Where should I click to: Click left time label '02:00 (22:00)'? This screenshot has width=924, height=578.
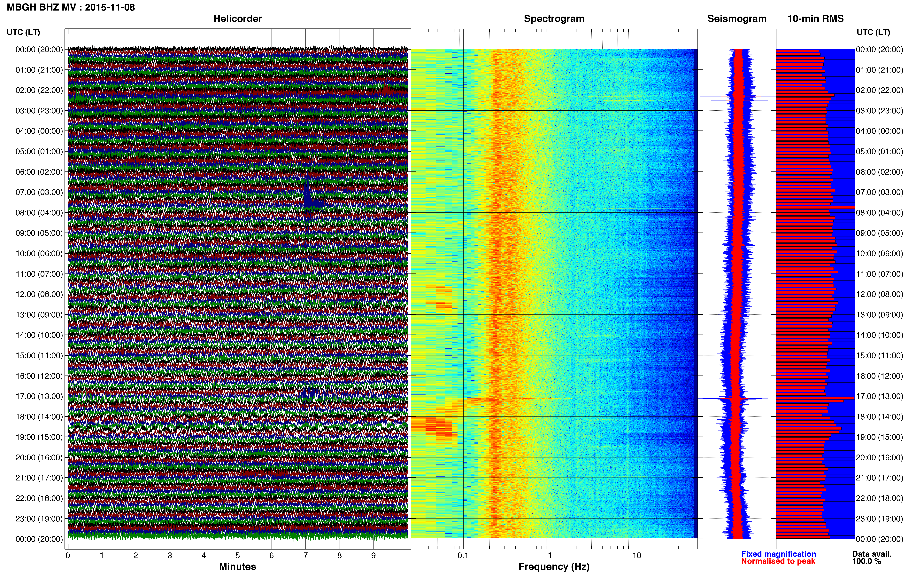coord(39,90)
